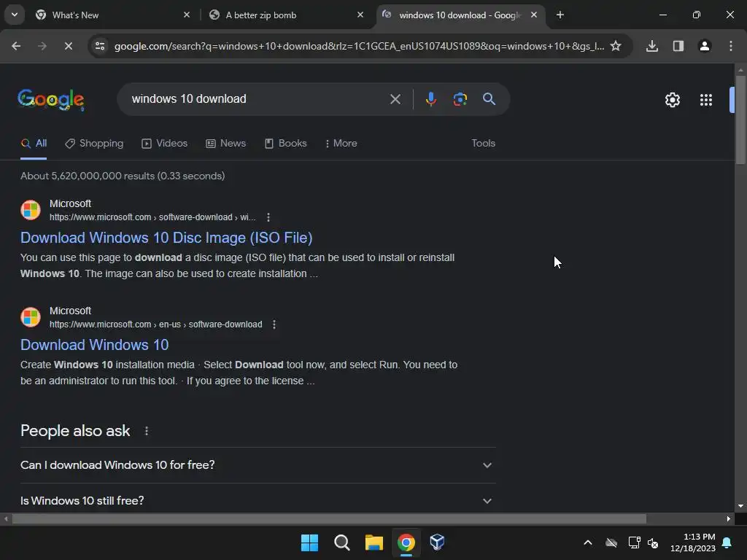Click the network tray icon
747x560 pixels.
click(634, 542)
